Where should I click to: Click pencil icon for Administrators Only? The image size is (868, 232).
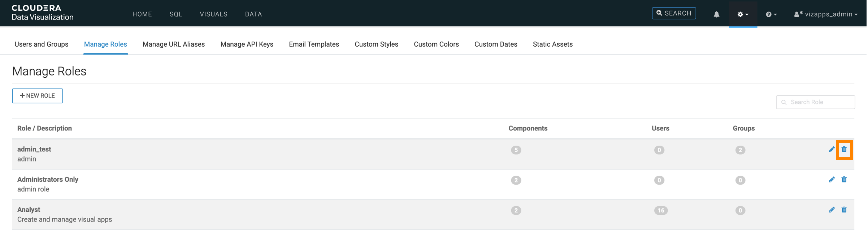[832, 180]
